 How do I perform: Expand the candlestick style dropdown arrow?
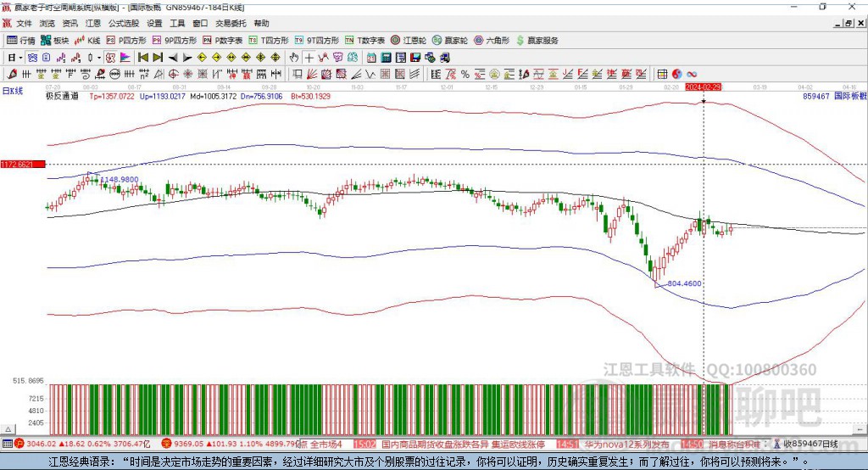coord(99,57)
